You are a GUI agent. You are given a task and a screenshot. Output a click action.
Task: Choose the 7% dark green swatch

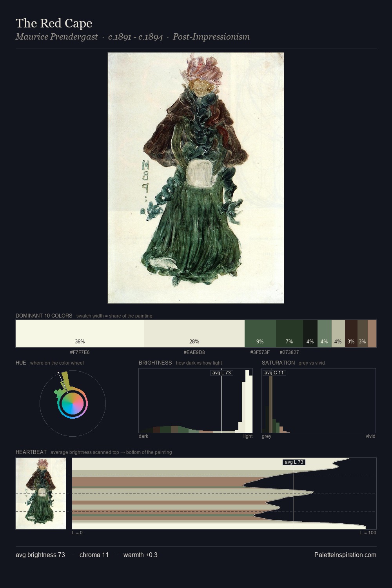click(x=289, y=334)
